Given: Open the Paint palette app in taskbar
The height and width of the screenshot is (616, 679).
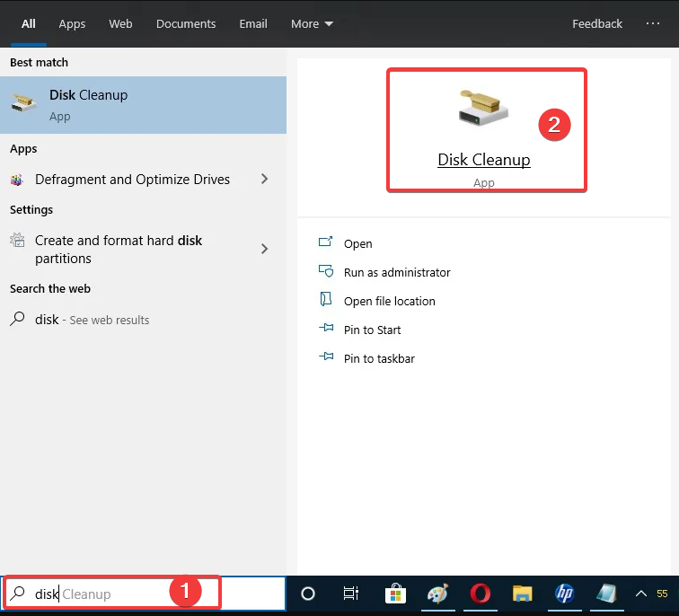Looking at the screenshot, I should [436, 594].
